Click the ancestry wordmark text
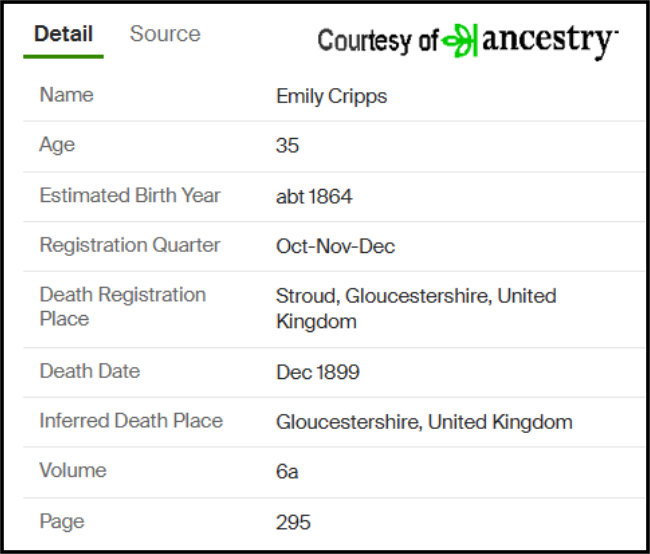 point(548,41)
